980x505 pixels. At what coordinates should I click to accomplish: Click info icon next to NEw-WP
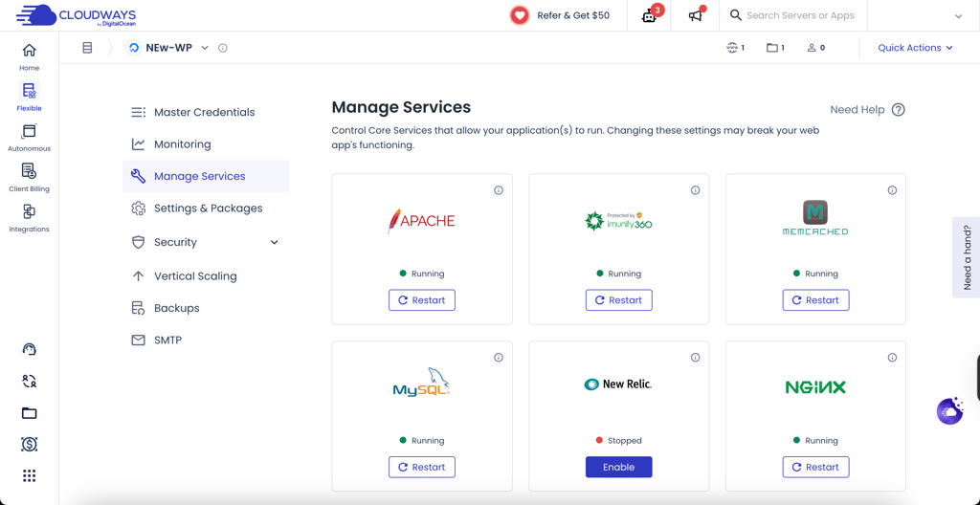222,48
